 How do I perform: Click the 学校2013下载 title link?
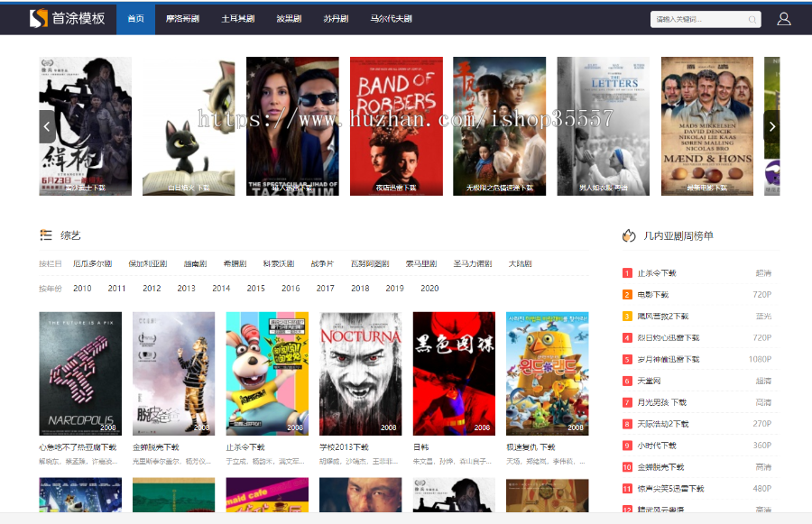pyautogui.click(x=344, y=447)
